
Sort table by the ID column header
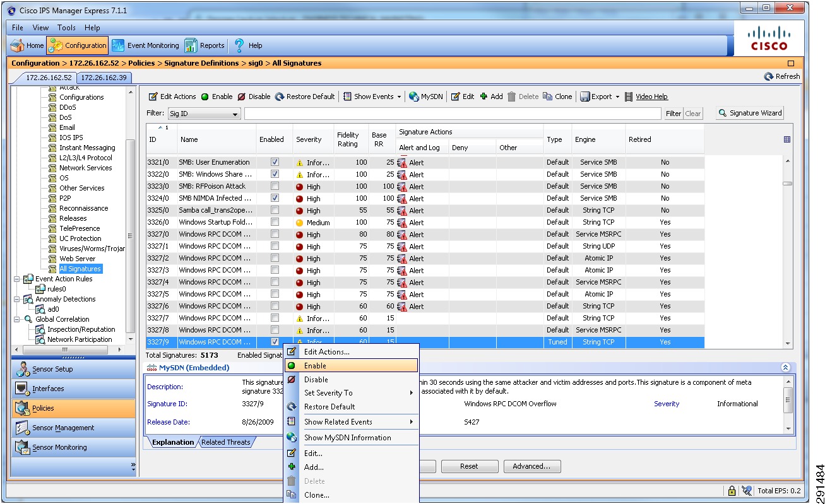coord(162,139)
